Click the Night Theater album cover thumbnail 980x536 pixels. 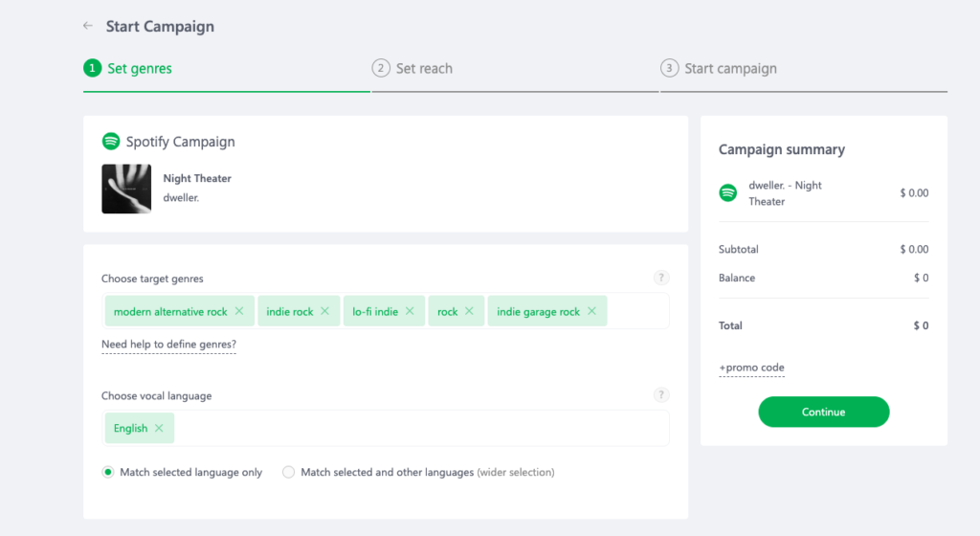click(126, 189)
